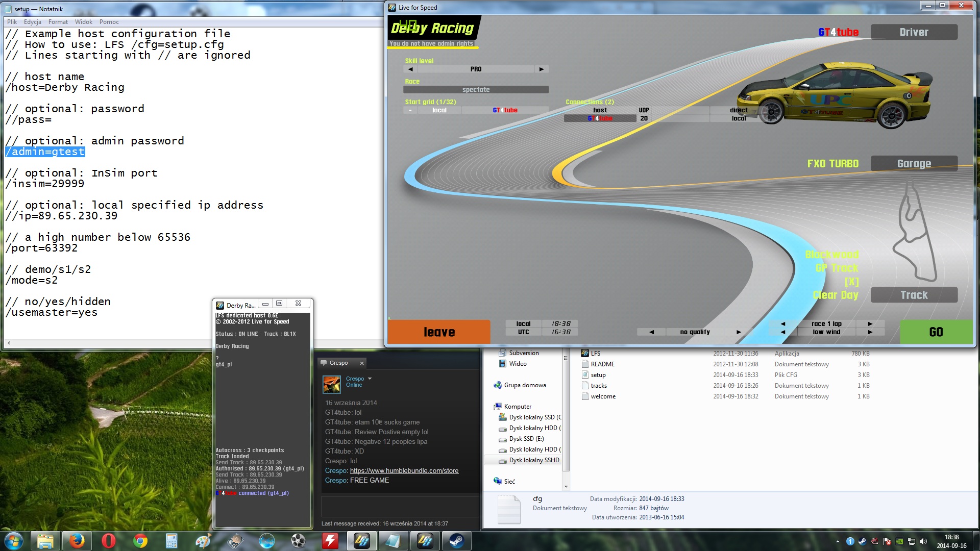The width and height of the screenshot is (980, 551).
Task: Select the tracks file in Explorer
Action: coord(599,386)
